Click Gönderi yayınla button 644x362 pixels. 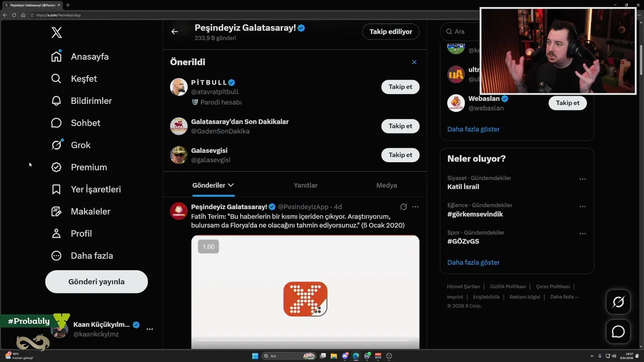point(97,282)
